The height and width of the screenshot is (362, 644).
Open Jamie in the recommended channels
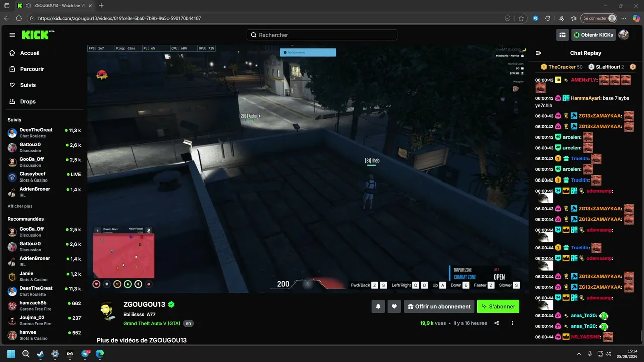pyautogui.click(x=44, y=276)
